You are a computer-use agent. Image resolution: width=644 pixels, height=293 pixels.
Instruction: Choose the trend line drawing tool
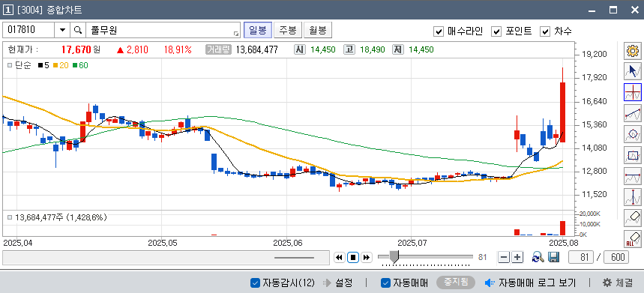[633, 113]
